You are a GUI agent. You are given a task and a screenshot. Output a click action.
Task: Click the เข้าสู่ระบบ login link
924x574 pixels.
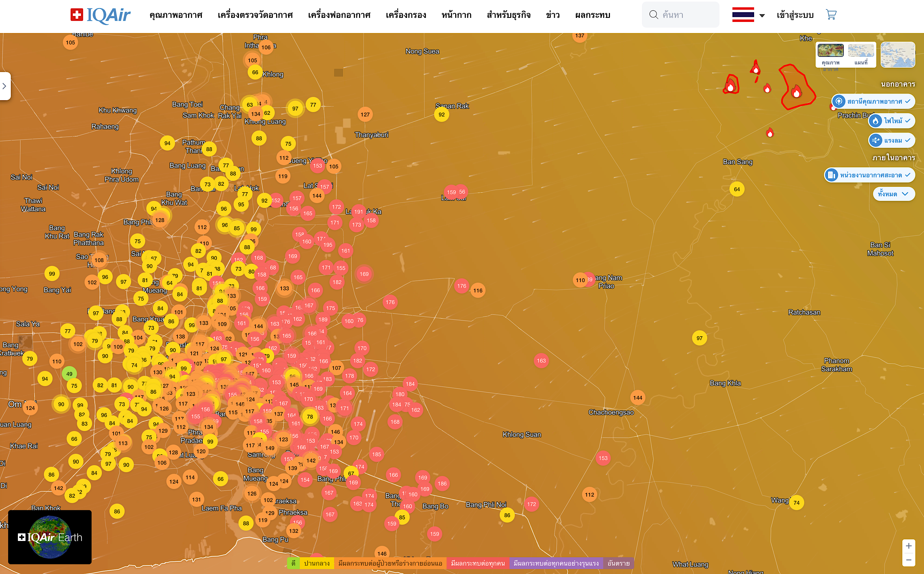click(x=795, y=15)
